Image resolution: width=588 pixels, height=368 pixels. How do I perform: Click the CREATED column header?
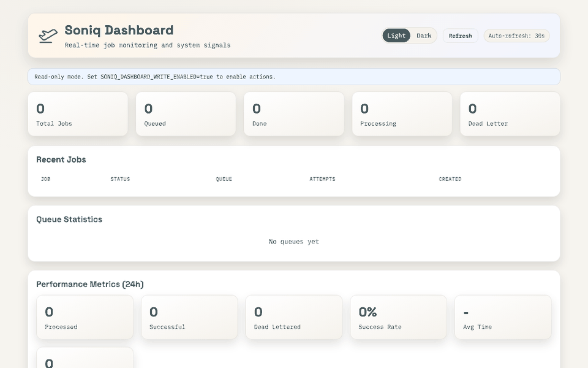[450, 179]
